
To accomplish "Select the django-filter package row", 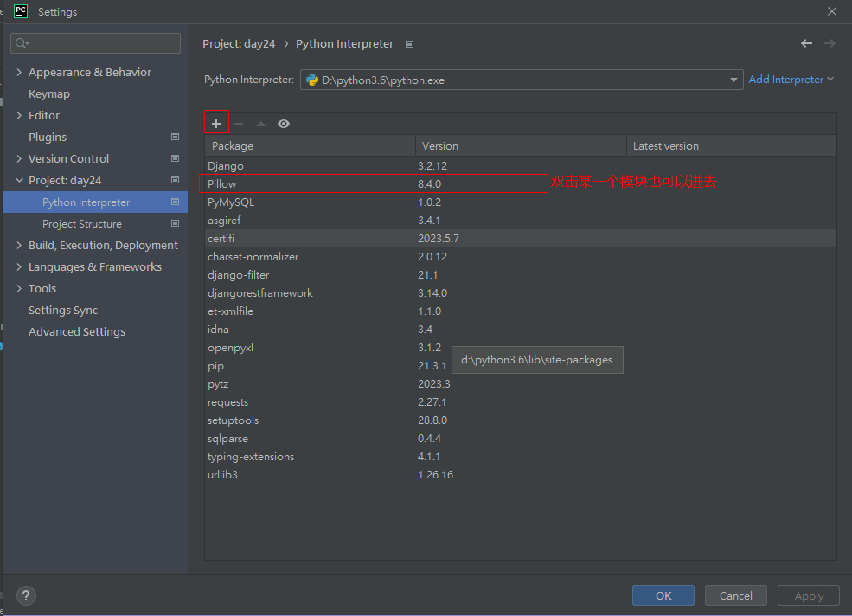I will (x=521, y=274).
